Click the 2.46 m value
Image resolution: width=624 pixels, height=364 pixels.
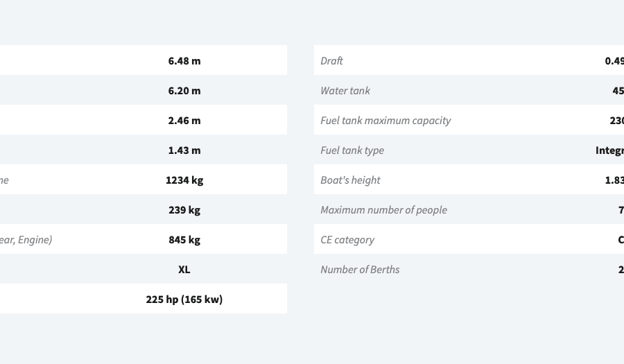(x=184, y=121)
